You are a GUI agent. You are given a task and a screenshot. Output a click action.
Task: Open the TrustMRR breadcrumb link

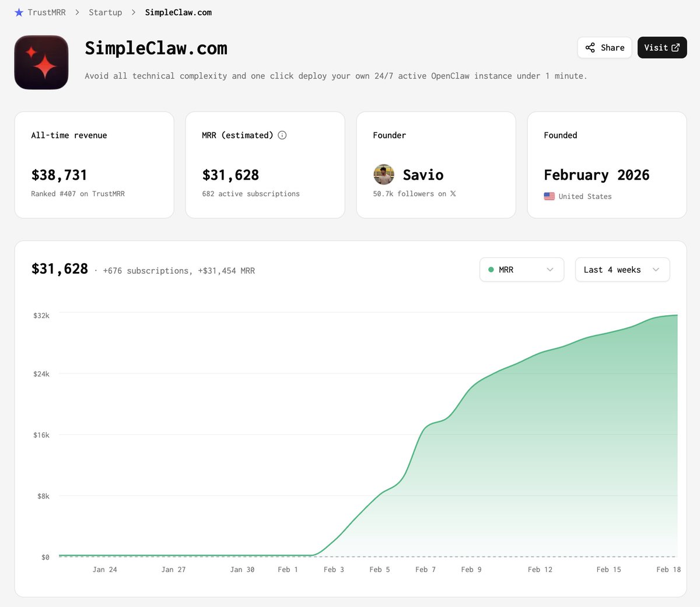point(47,12)
